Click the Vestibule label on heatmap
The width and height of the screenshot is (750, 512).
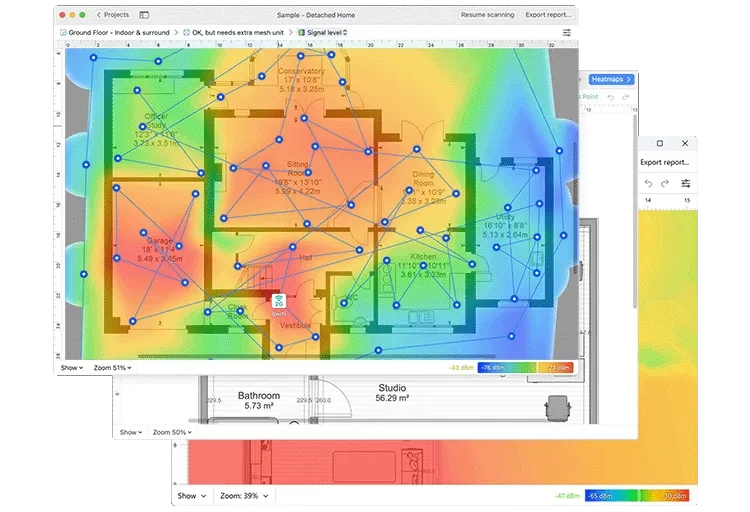click(295, 325)
